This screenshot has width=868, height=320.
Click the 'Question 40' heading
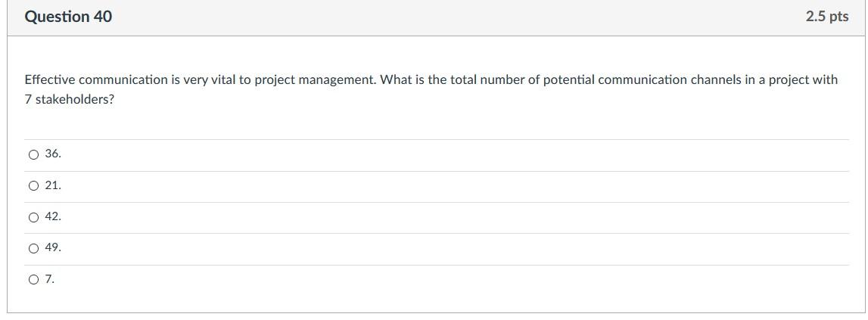pyautogui.click(x=68, y=17)
